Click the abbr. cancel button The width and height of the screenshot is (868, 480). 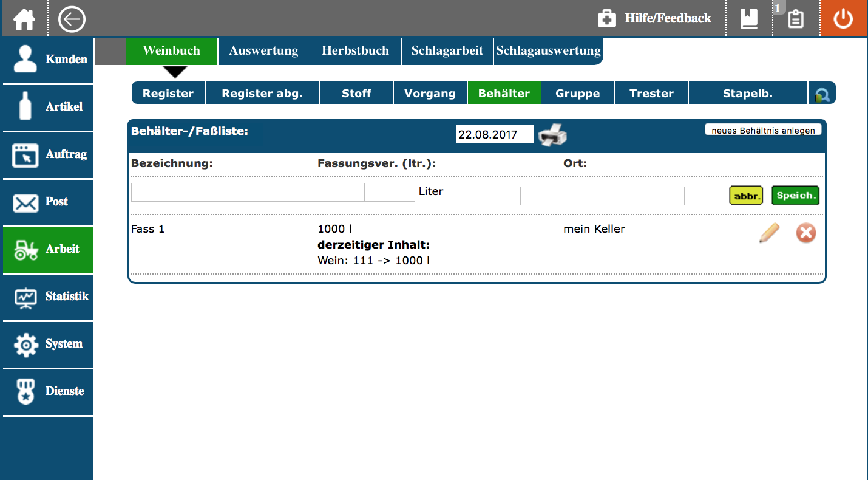(x=745, y=196)
